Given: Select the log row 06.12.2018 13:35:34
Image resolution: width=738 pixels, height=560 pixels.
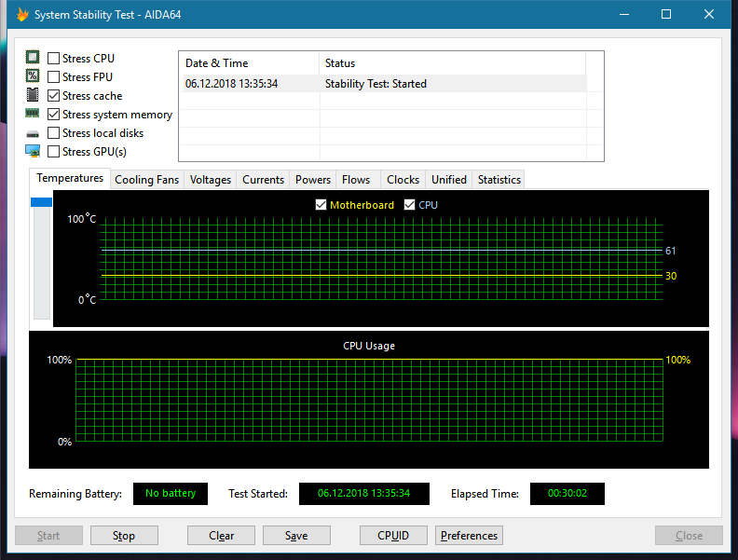Looking at the screenshot, I should pyautogui.click(x=383, y=84).
